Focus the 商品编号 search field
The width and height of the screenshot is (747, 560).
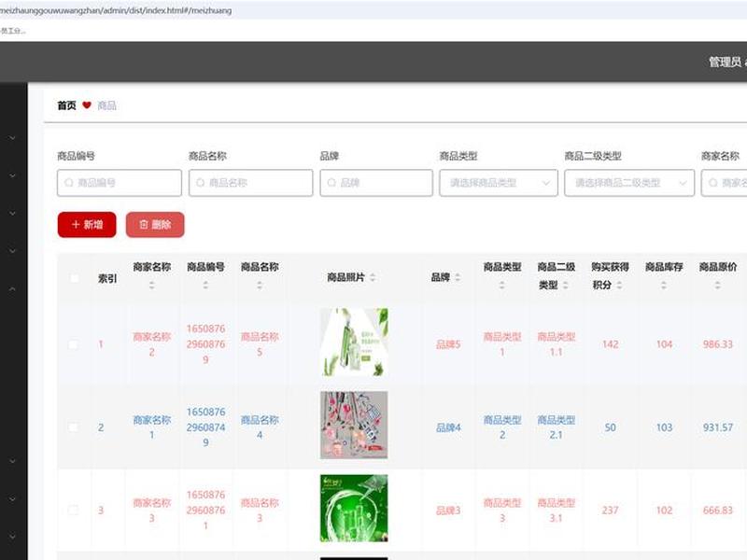[120, 183]
